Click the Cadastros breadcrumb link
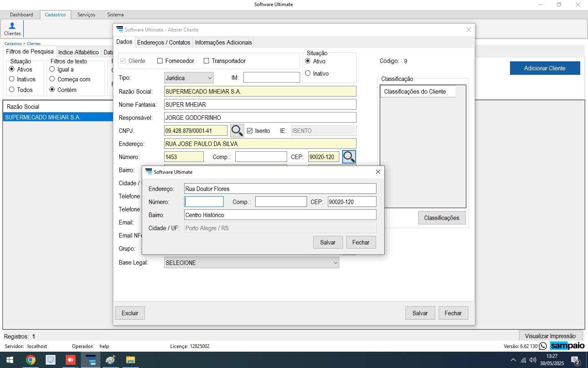The width and height of the screenshot is (588, 368). (13, 43)
